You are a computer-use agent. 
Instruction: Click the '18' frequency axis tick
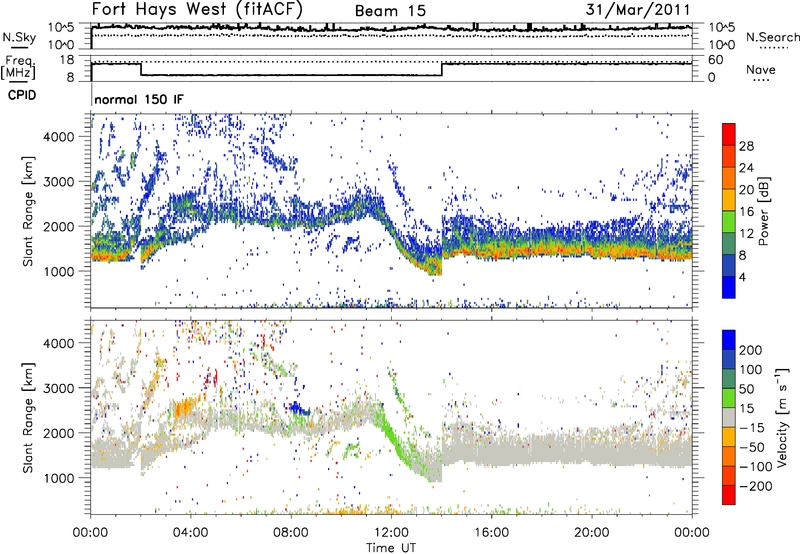pos(67,60)
